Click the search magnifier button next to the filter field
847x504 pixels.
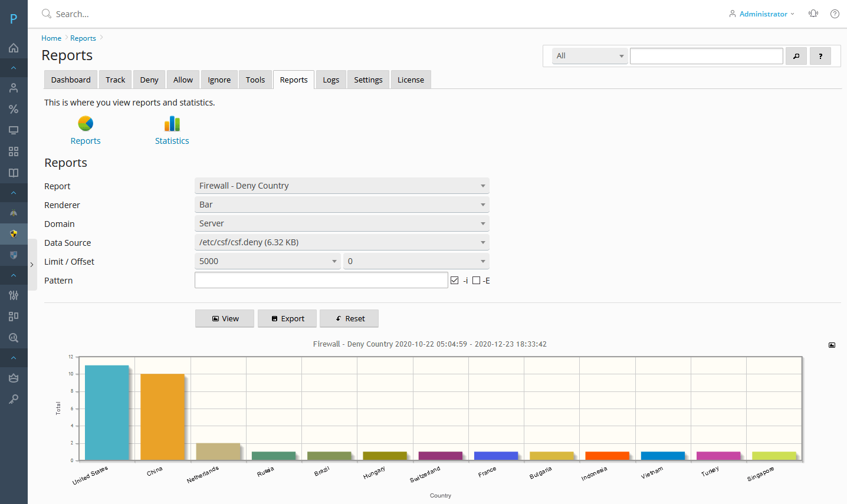coord(796,56)
